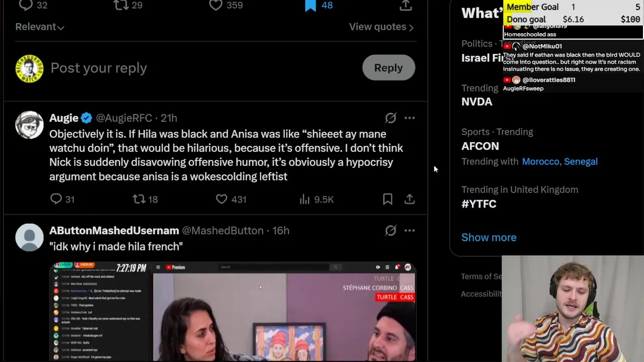
Task: Open more options on ABubtonMashedUsernam's post
Action: pyautogui.click(x=410, y=230)
